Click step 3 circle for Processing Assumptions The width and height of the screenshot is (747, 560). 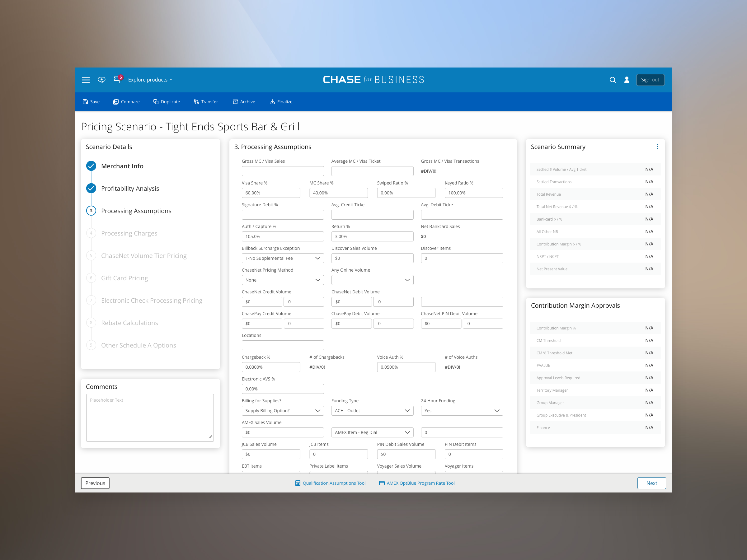[x=91, y=211]
